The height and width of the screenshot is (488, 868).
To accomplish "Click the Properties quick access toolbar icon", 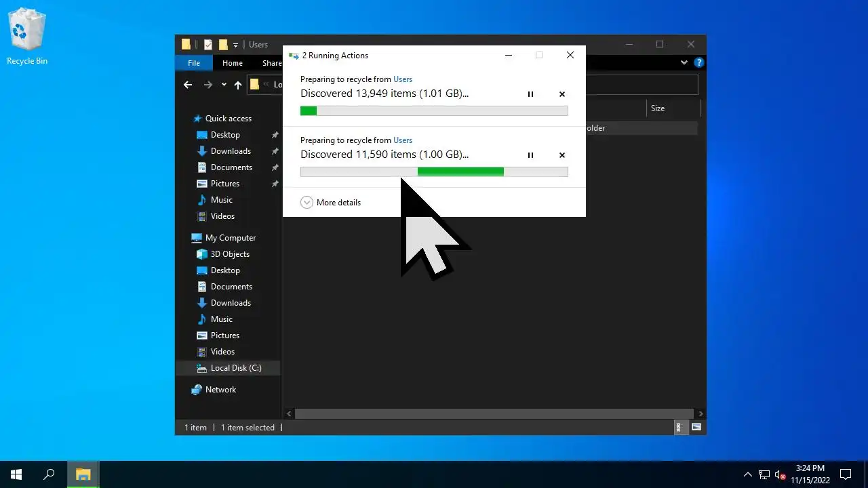I will coord(208,45).
